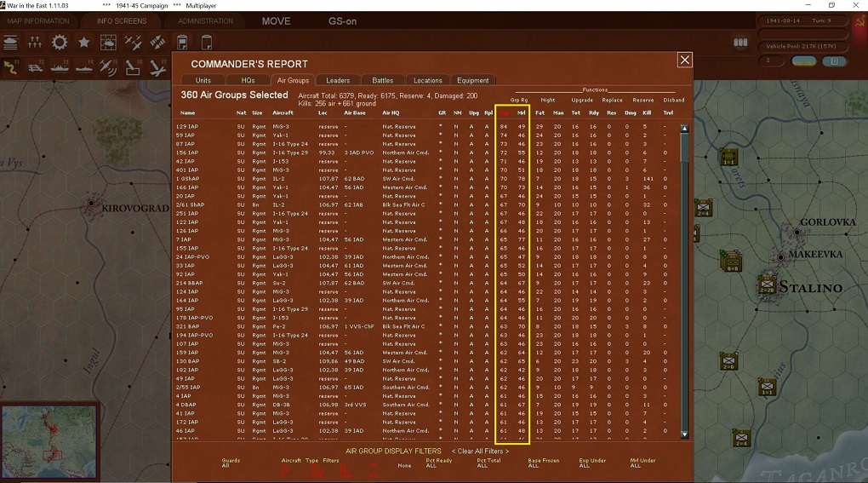Open the air doctrine planes icon
The width and height of the screenshot is (868, 483).
pyautogui.click(x=133, y=42)
